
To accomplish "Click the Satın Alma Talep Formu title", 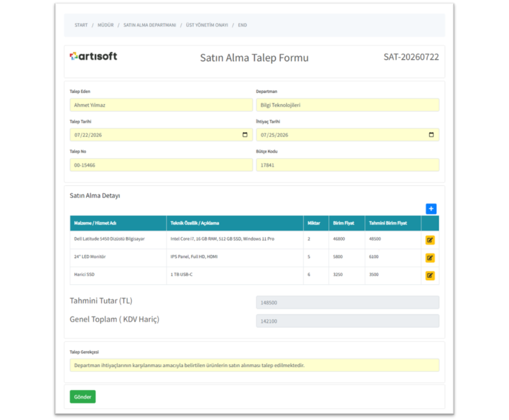I will click(254, 58).
